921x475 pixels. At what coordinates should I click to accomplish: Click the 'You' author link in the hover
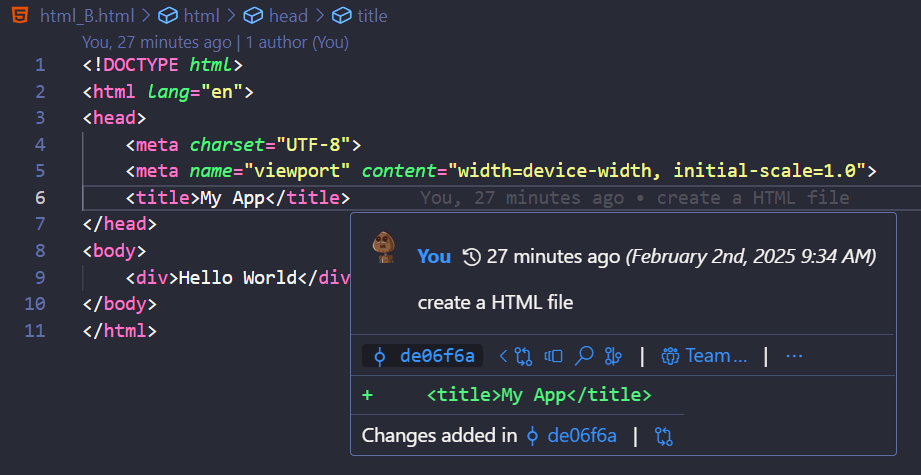pyautogui.click(x=434, y=257)
